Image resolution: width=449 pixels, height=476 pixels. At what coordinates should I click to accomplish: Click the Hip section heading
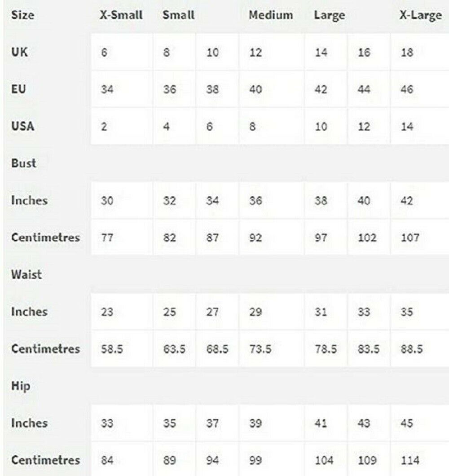21,386
